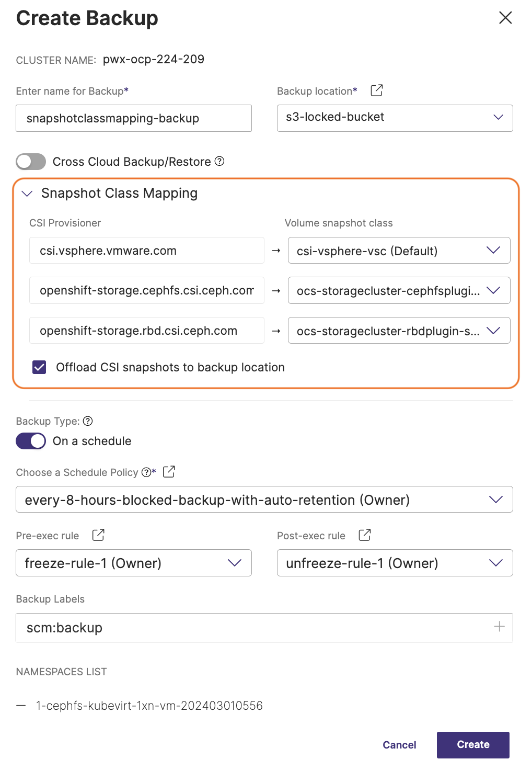Open Post-exec rule external link icon
Viewport: 532px width, 771px height.
pyautogui.click(x=365, y=535)
